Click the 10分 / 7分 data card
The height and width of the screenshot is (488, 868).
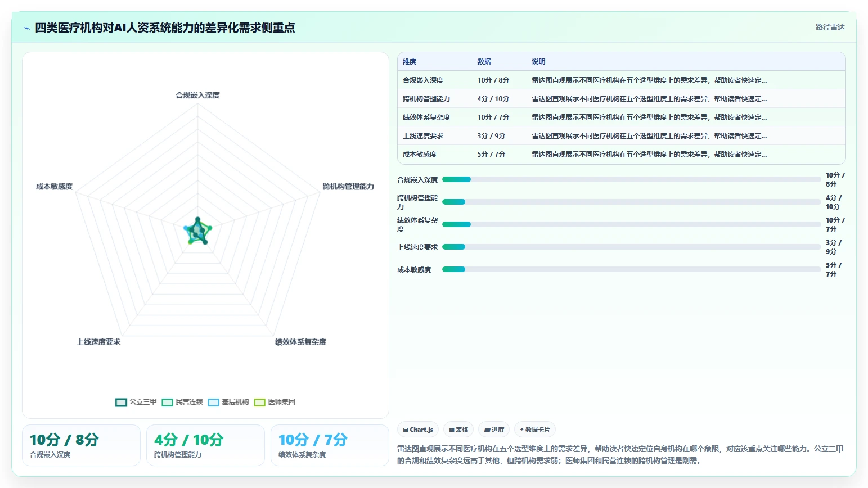(x=330, y=445)
